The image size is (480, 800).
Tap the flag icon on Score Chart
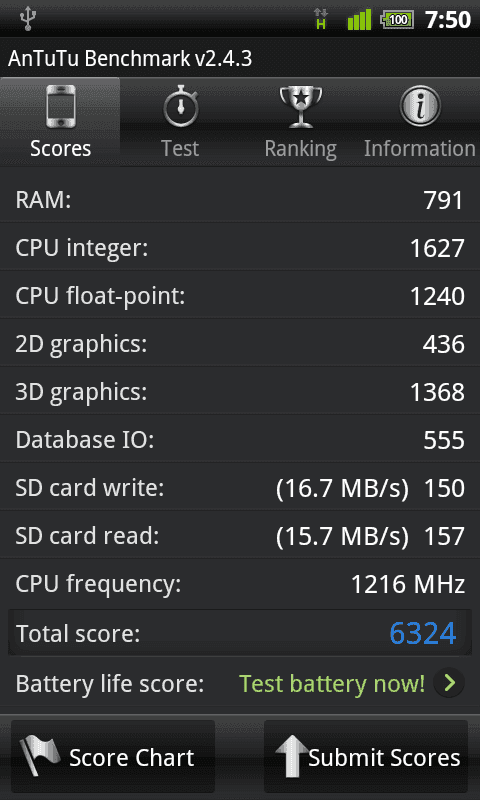point(39,757)
